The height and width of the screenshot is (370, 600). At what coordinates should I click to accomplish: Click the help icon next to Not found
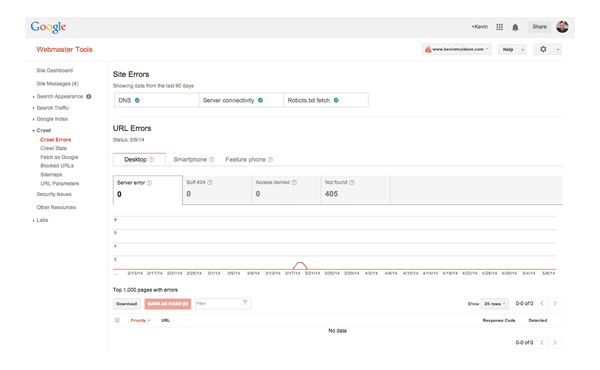[352, 183]
